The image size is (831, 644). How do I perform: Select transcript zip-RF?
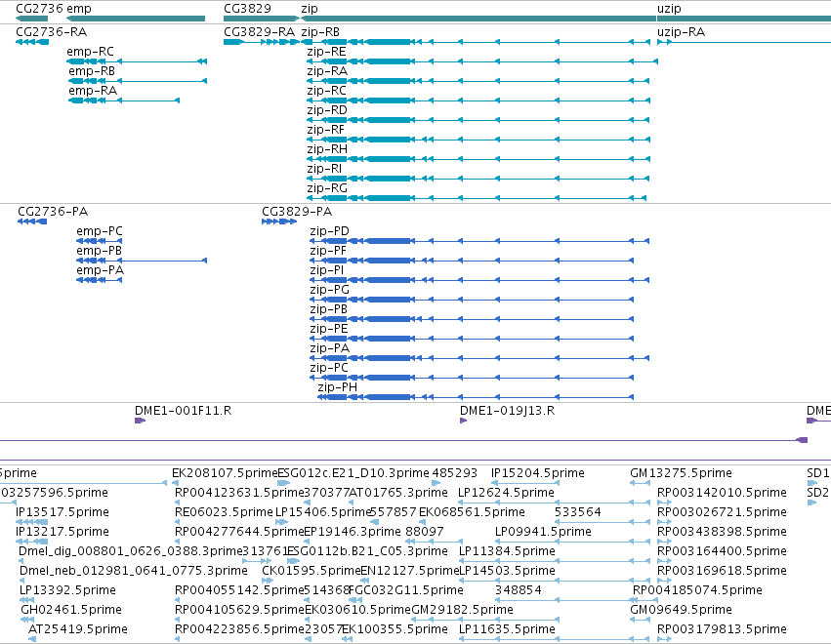[326, 130]
